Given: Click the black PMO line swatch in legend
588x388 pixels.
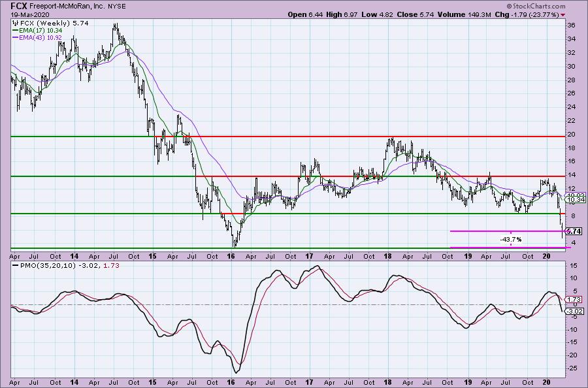Looking at the screenshot, I should [x=15, y=265].
